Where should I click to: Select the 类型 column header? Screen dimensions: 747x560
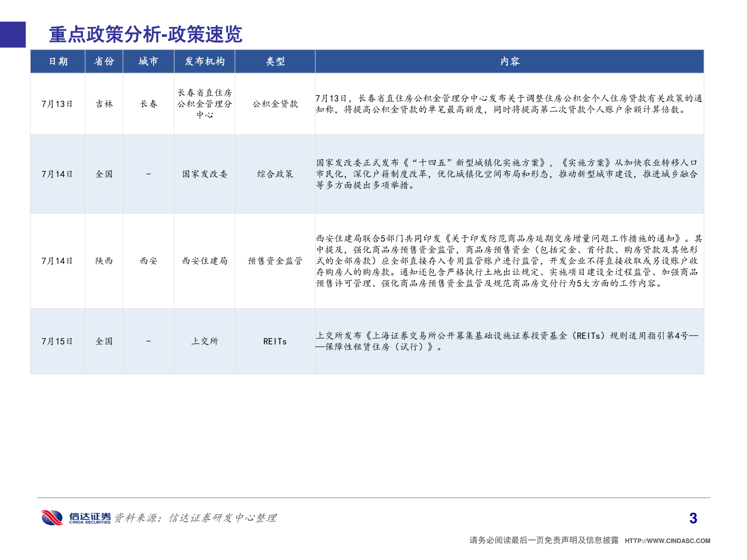point(275,61)
